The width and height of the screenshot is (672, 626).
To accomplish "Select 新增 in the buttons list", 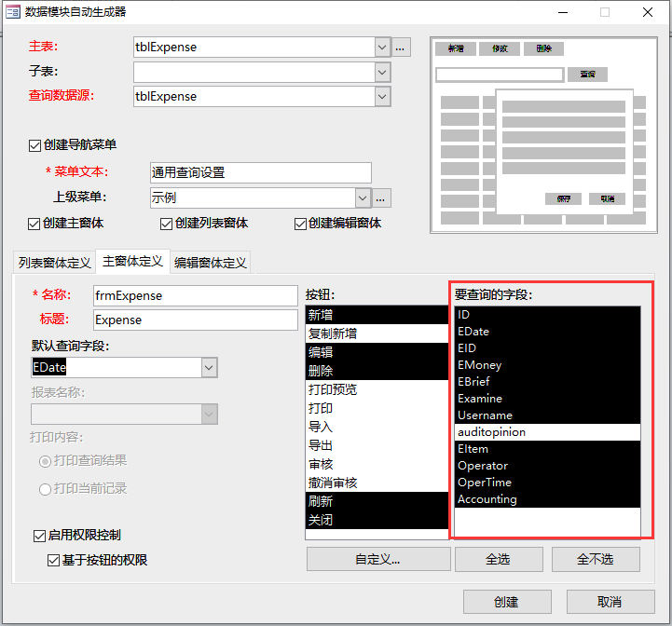I will 377,315.
